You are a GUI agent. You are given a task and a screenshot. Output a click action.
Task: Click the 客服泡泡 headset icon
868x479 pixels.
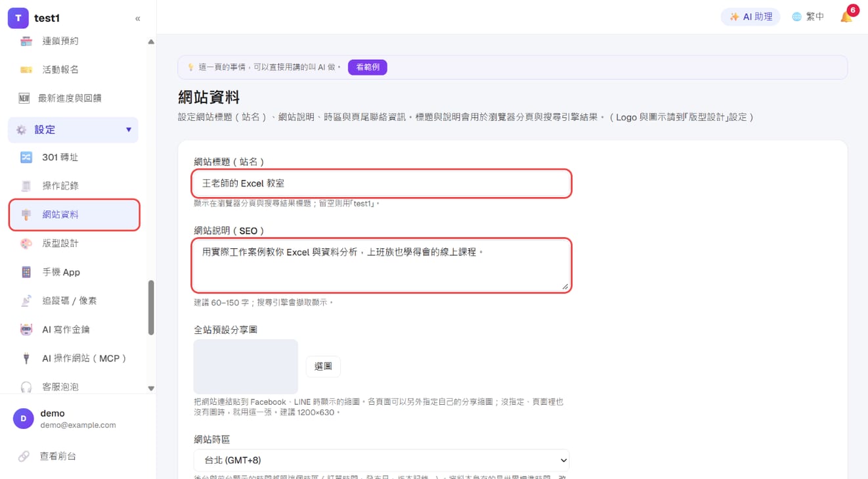[26, 387]
